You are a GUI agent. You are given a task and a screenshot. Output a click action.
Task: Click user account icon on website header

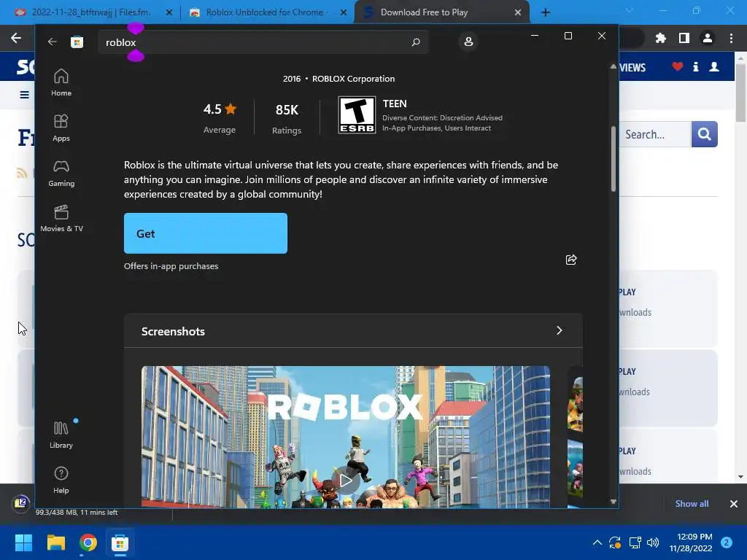(x=714, y=66)
